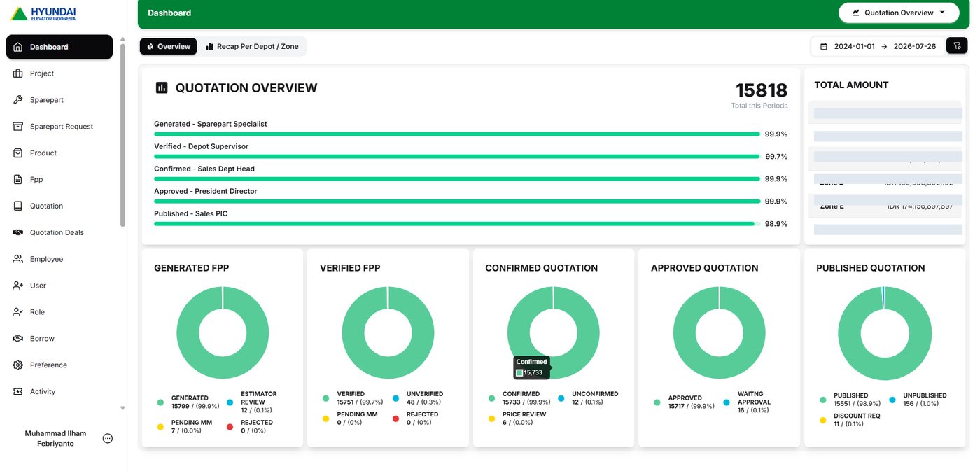The width and height of the screenshot is (980, 471).
Task: Click the Hyundai Elevator Indonesia logo
Action: 44,14
